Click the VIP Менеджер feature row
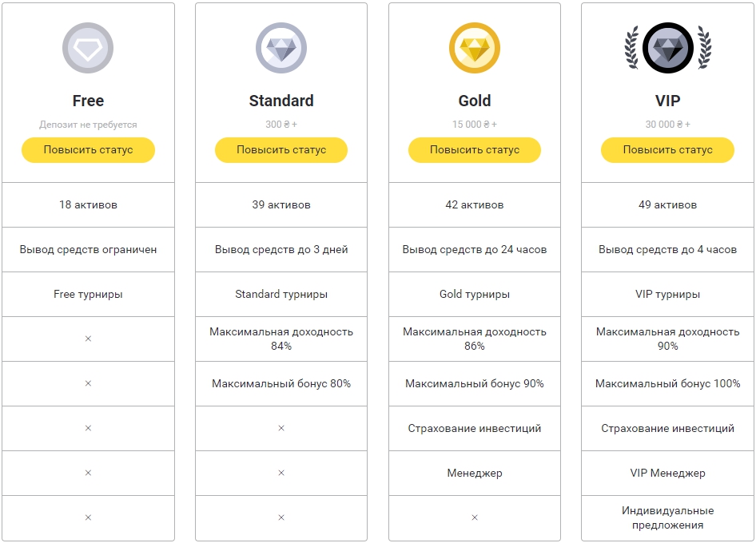The width and height of the screenshot is (756, 543). [668, 473]
